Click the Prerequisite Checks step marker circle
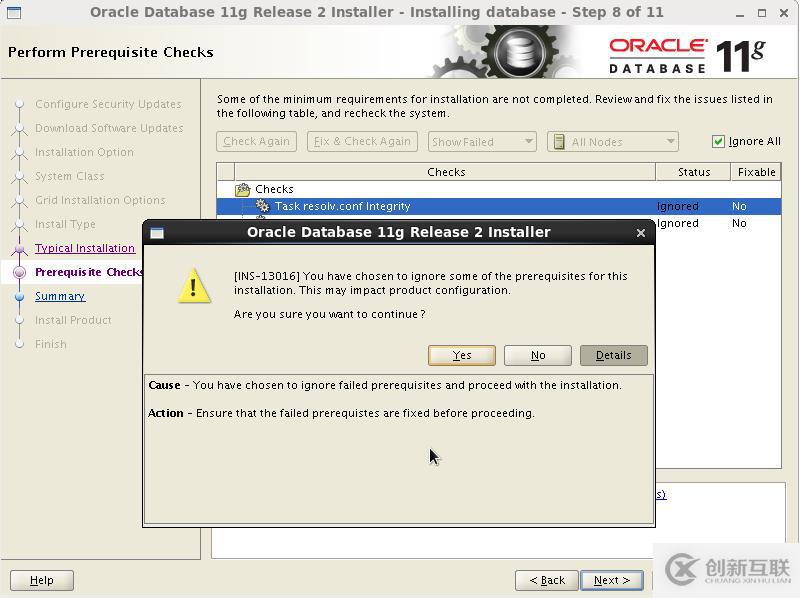800x598 pixels. (x=19, y=272)
